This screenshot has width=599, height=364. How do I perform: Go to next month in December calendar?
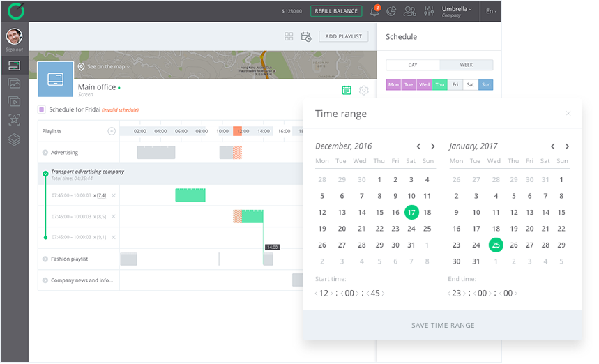[432, 146]
